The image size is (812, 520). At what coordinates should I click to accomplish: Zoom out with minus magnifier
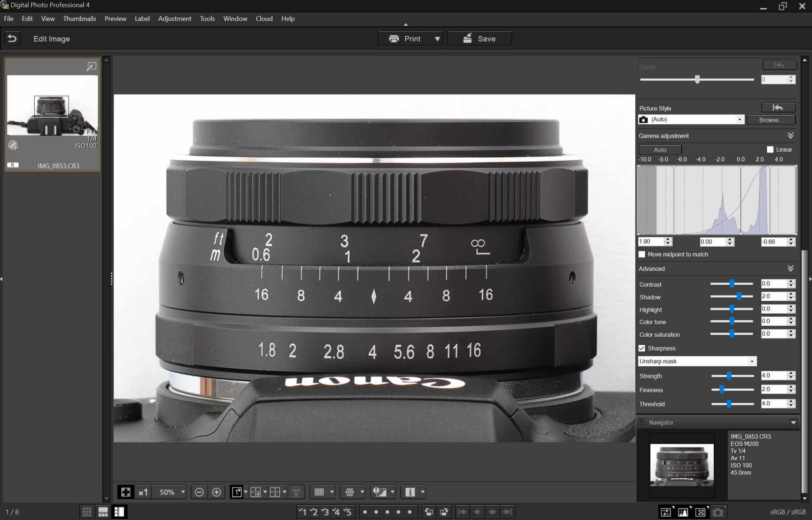coord(199,492)
